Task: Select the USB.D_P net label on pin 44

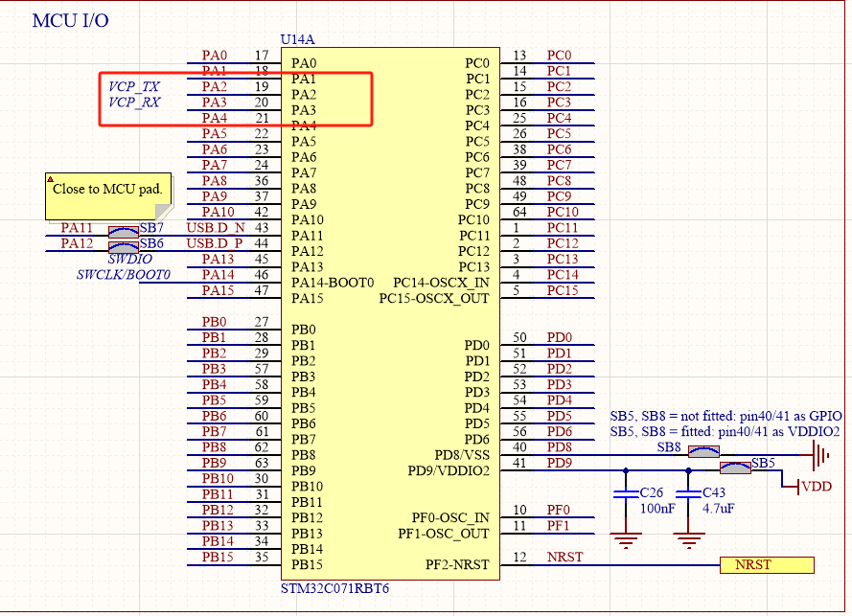Action: (214, 244)
